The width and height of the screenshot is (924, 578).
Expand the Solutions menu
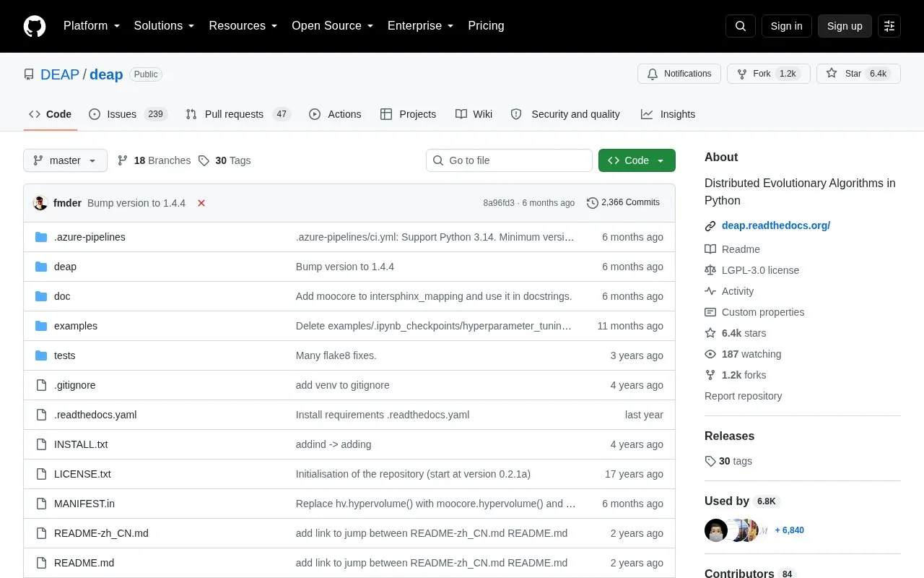point(165,26)
